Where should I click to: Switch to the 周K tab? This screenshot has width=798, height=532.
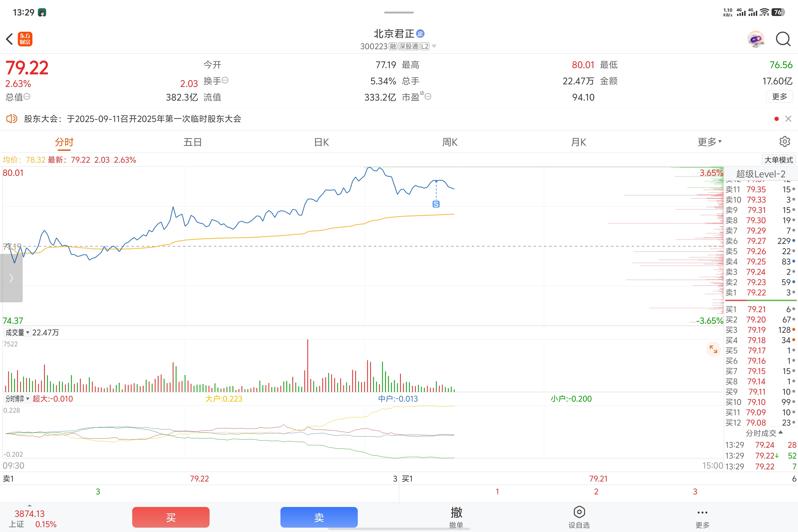click(x=450, y=142)
